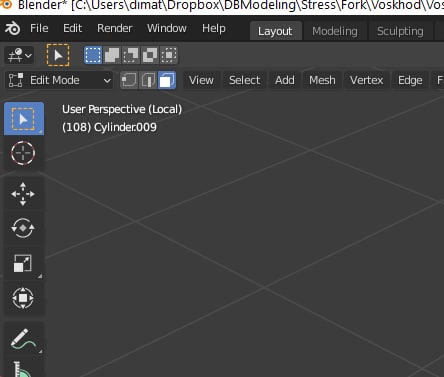This screenshot has width=444, height=377.
Task: Select the Cursor tool
Action: [x=23, y=153]
